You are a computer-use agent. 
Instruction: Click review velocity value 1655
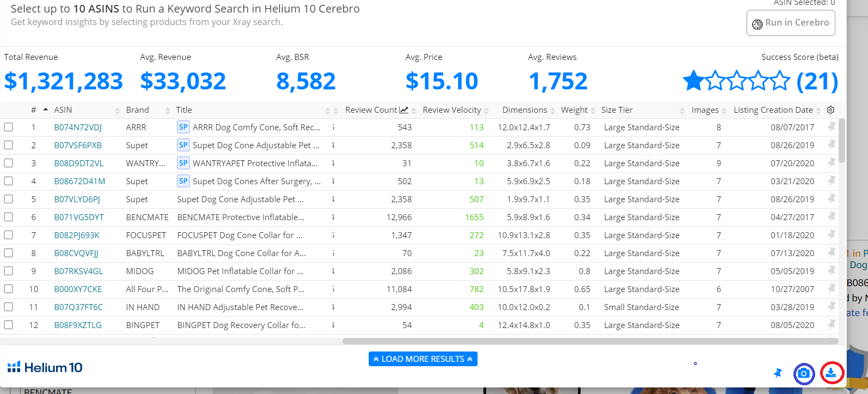pyautogui.click(x=474, y=217)
